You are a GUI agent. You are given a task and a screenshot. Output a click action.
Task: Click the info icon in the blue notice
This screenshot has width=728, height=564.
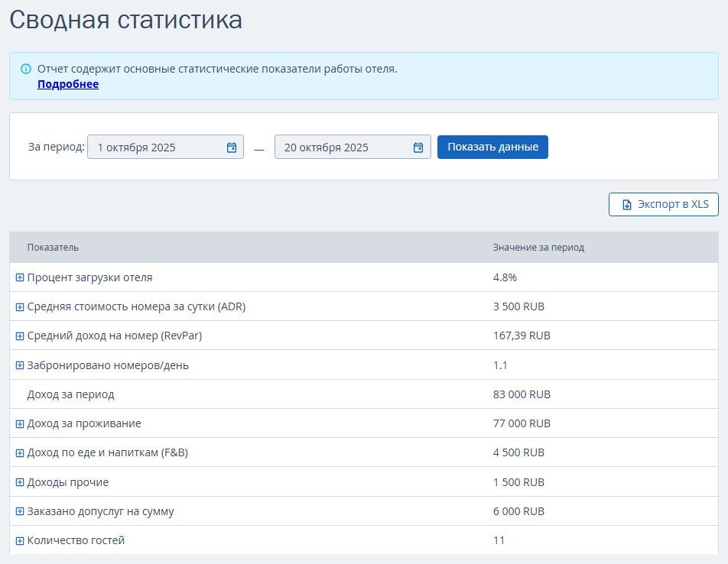(x=26, y=69)
